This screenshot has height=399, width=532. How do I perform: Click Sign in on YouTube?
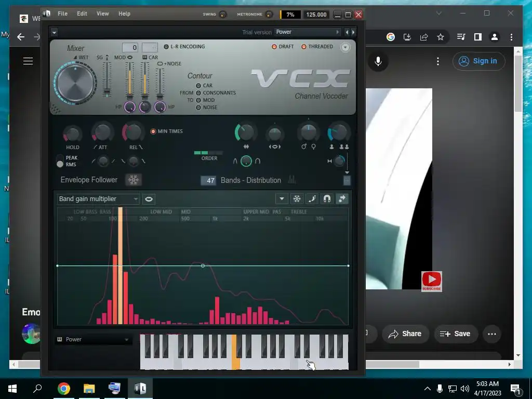[x=478, y=61]
